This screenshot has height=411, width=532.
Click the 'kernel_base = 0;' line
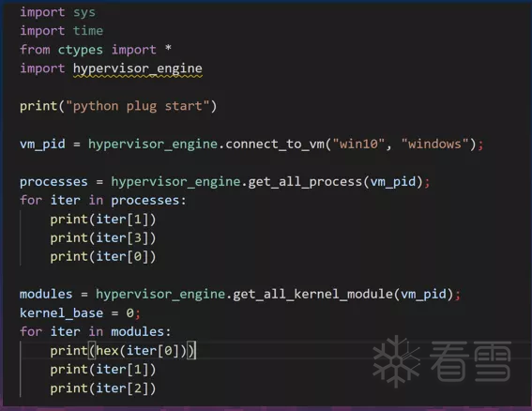click(80, 312)
